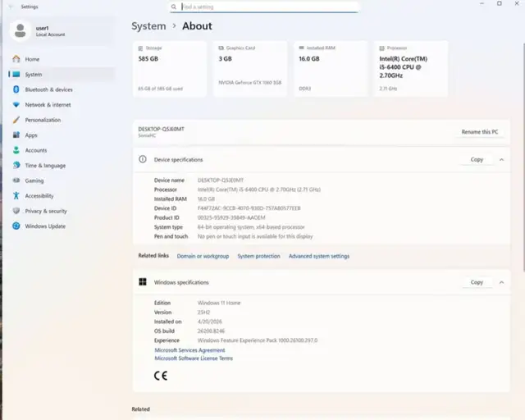The height and width of the screenshot is (420, 525).
Task: Copy the Windows specifications
Action: pos(477,282)
